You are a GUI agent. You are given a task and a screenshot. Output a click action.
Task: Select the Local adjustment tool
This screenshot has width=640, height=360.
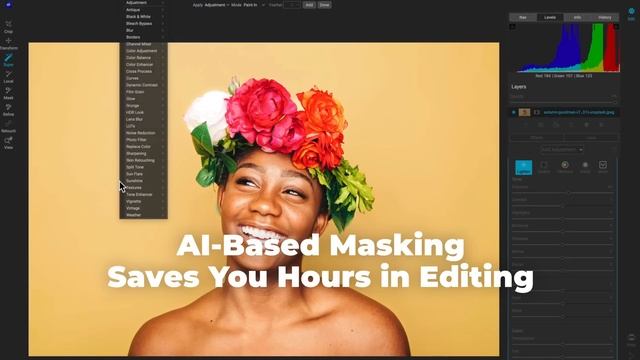pyautogui.click(x=8, y=77)
